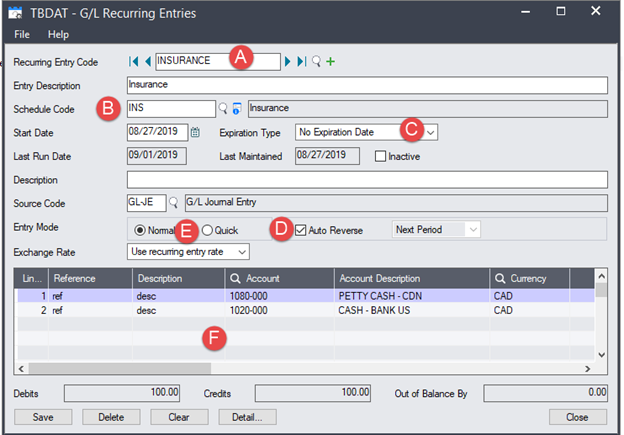Open schedule details icon beside INS
This screenshot has height=435, width=624.
pos(236,108)
